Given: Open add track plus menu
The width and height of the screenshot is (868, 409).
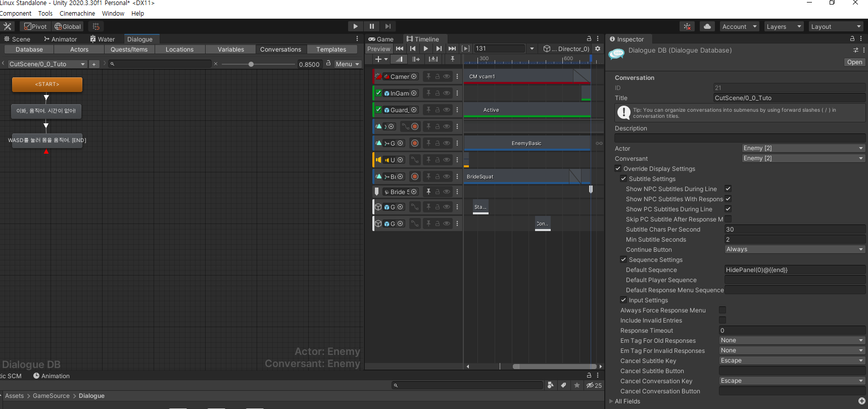Looking at the screenshot, I should [381, 59].
